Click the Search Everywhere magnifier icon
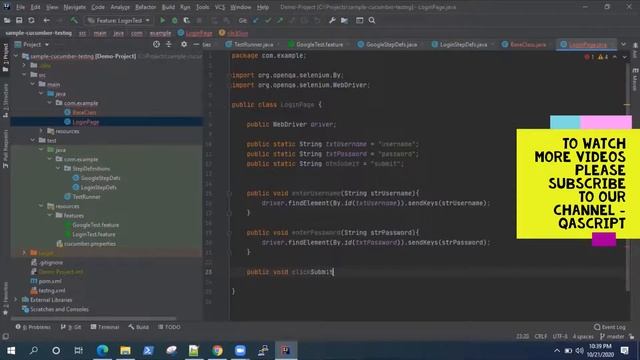 tap(372, 20)
